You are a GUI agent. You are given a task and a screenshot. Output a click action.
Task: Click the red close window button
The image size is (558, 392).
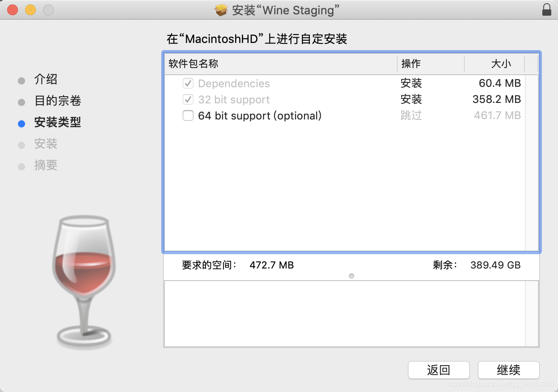[13, 10]
